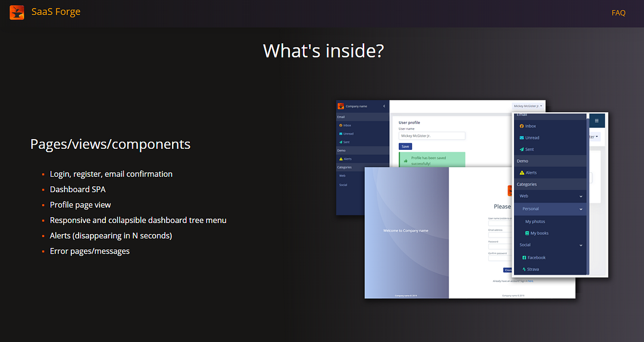Open Alerts via the warning triangle icon
644x342 pixels.
pos(521,172)
